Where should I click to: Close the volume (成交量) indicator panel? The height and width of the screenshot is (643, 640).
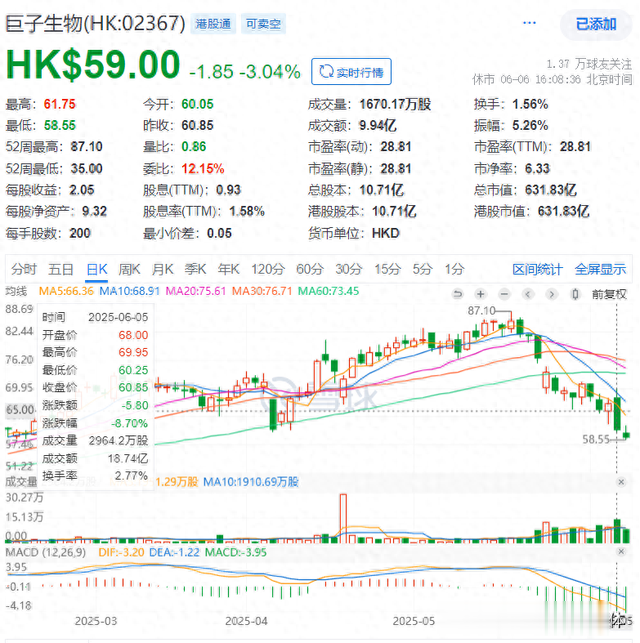point(621,482)
